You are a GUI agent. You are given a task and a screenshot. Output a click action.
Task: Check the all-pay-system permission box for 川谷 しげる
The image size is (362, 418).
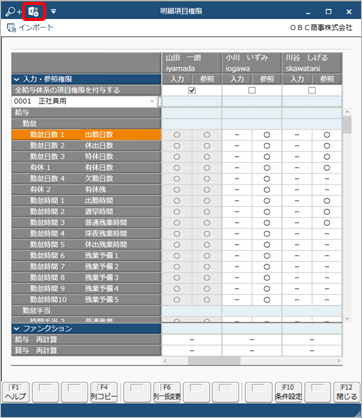coord(312,90)
